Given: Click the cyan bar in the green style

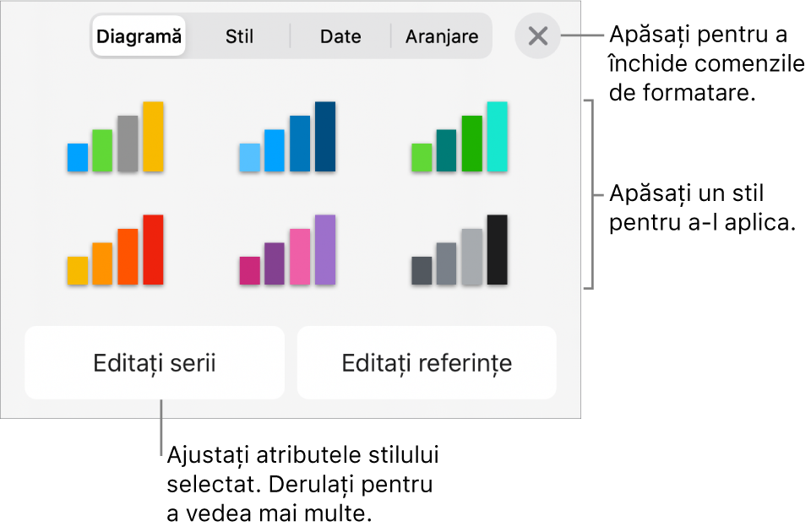Looking at the screenshot, I should point(498,137).
